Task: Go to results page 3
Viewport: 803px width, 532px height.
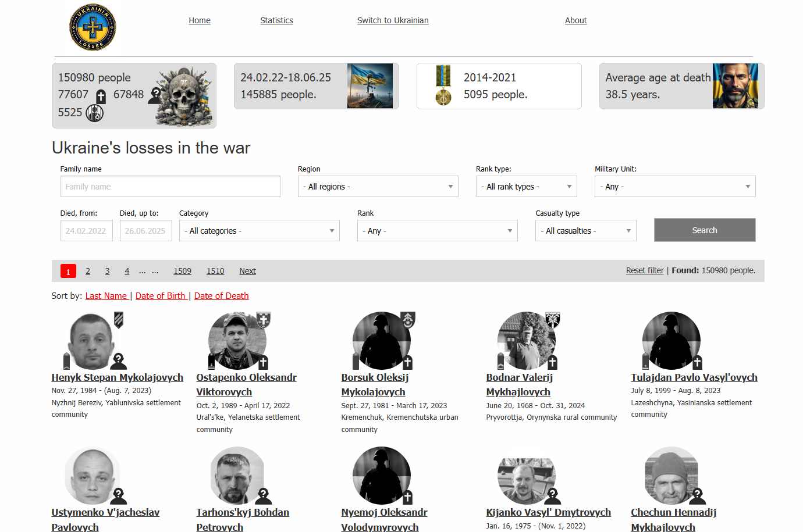Action: 107,271
